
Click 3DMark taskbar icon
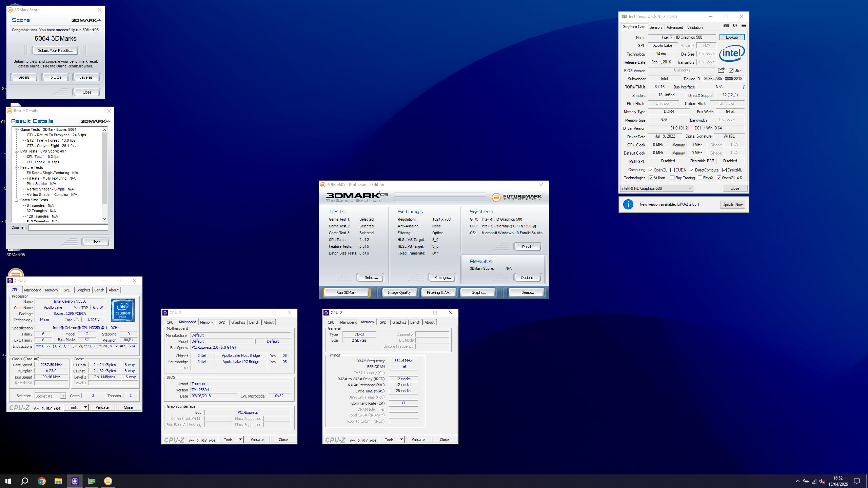[x=108, y=481]
